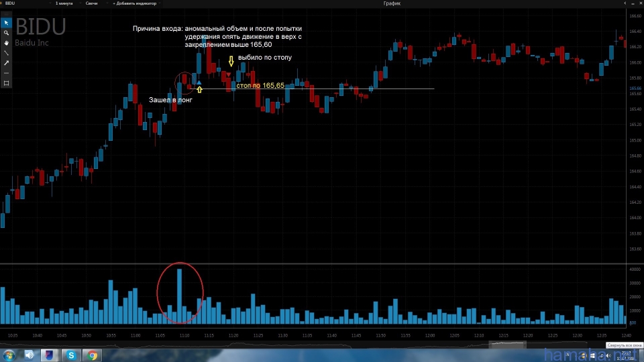Select the hand pan tool

6,43
